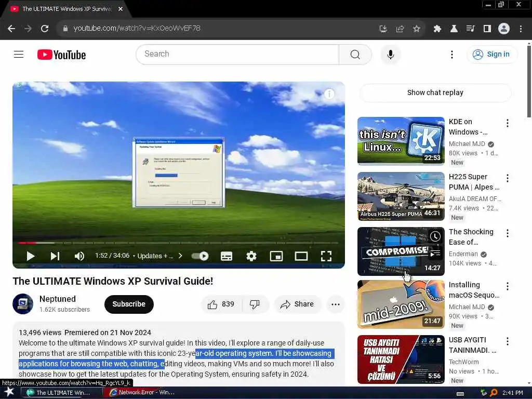Viewport: 532px width, 399px height.
Task: Open Neptuned channel avatar
Action: pos(23,304)
